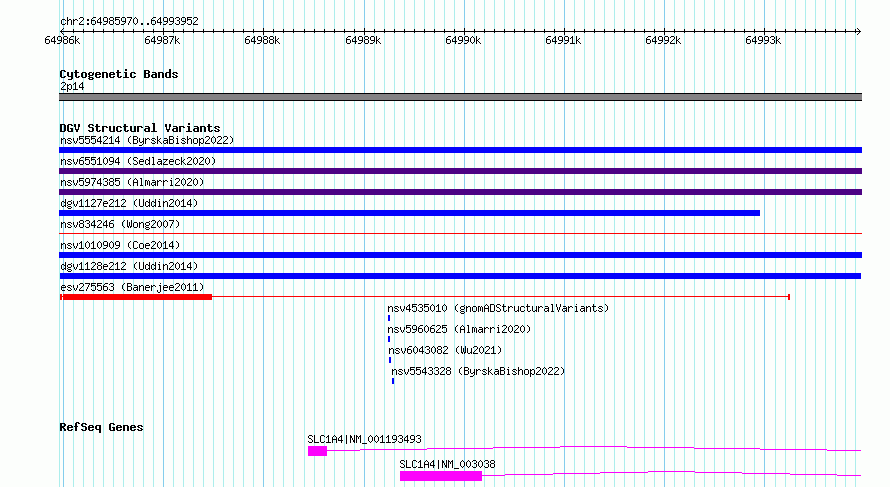Click the esv275563 (Banerjee2011) variant label
The image size is (890, 487).
coord(132,287)
